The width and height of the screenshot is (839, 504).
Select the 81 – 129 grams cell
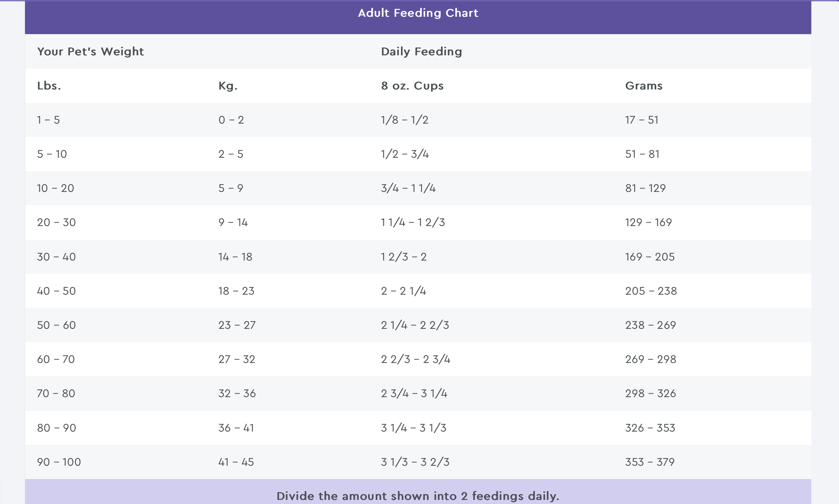(x=645, y=188)
